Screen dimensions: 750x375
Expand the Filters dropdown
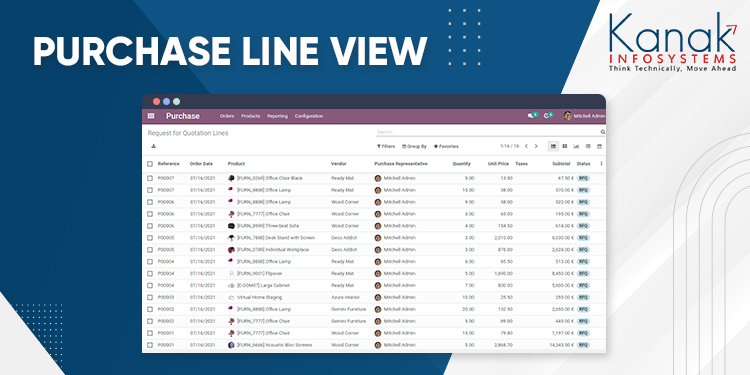(x=386, y=146)
